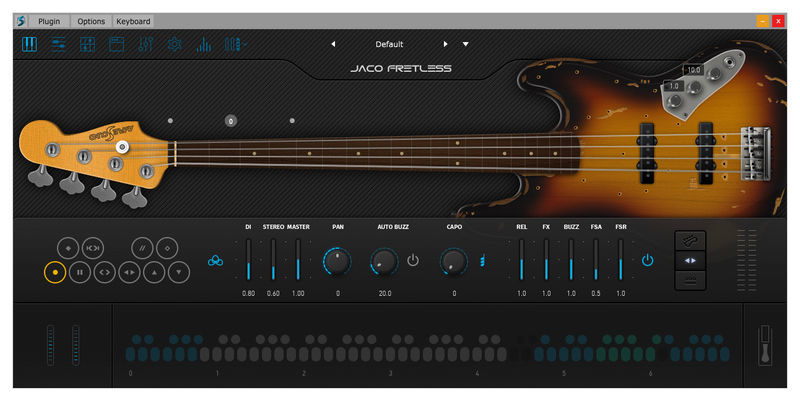Open the keyboard/main view icon
The height and width of the screenshot is (401, 800).
point(30,44)
